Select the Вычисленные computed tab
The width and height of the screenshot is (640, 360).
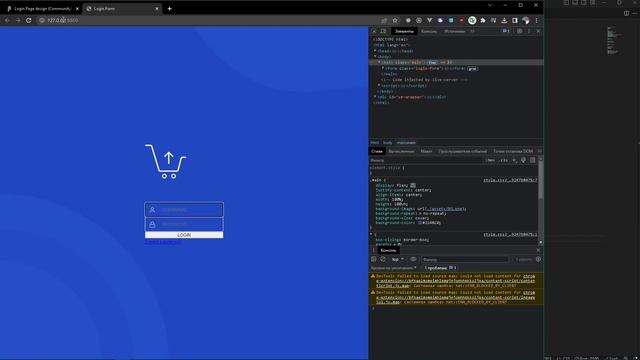[x=401, y=151]
